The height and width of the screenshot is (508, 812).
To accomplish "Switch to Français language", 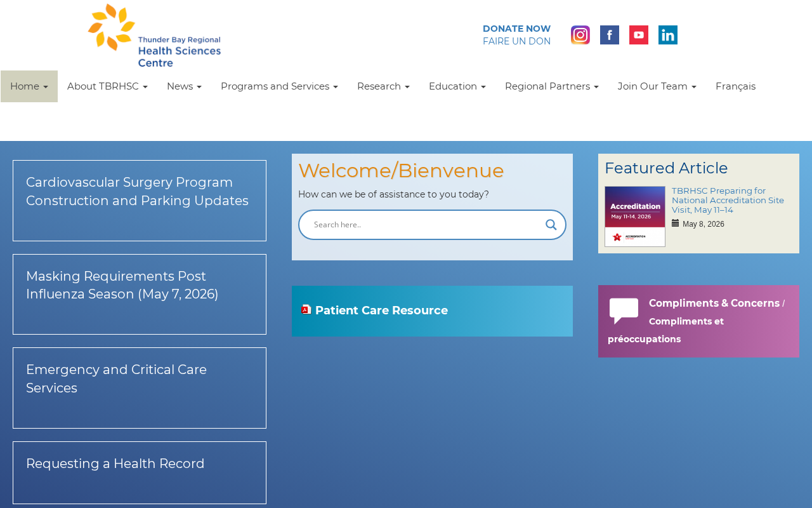I will (735, 86).
